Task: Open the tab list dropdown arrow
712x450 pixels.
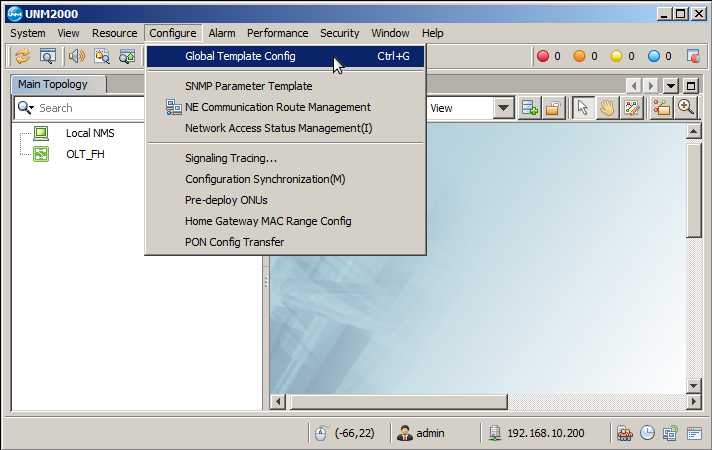Action: coord(671,85)
